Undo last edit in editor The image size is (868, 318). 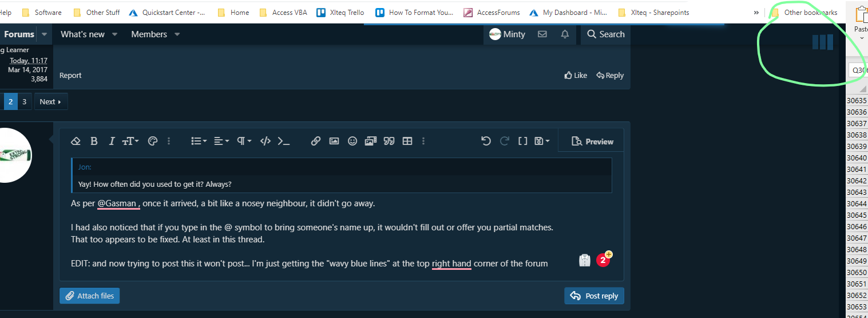tap(486, 141)
